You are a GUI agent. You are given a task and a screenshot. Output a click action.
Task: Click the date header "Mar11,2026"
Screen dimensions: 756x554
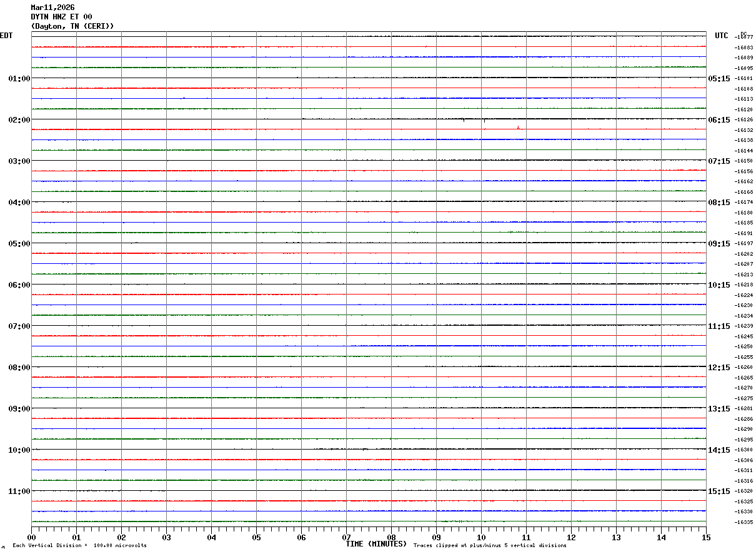[x=52, y=8]
